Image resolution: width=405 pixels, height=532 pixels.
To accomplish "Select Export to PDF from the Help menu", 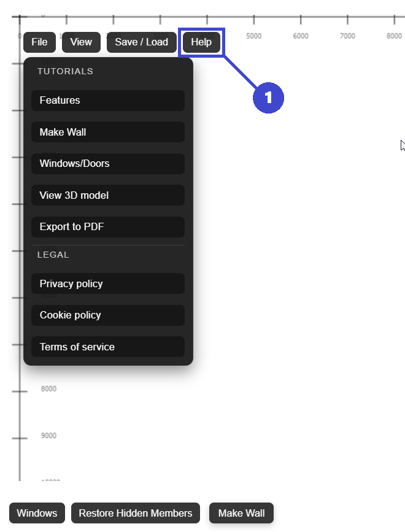I will 107,226.
